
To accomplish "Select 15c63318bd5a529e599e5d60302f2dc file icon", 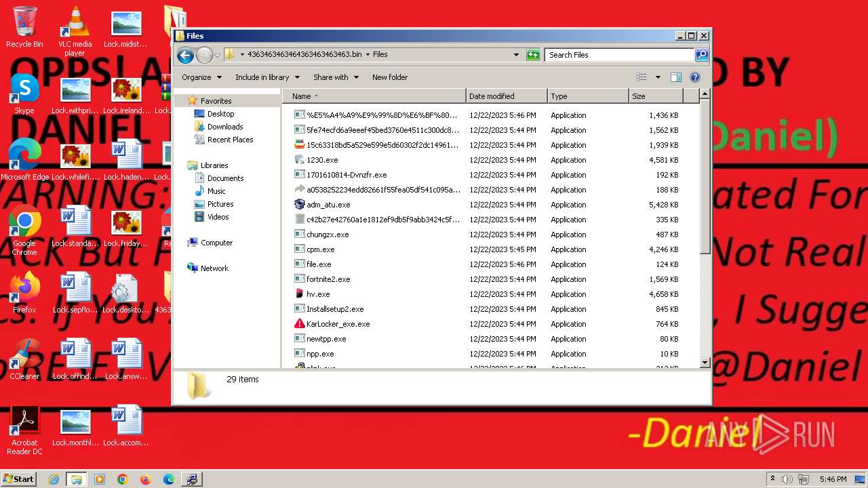I will (x=300, y=145).
